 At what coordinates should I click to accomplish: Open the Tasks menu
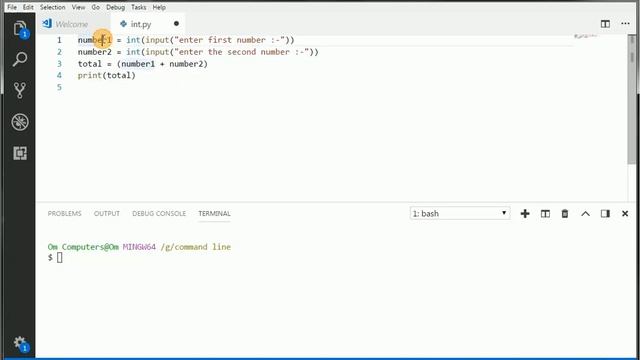click(139, 7)
